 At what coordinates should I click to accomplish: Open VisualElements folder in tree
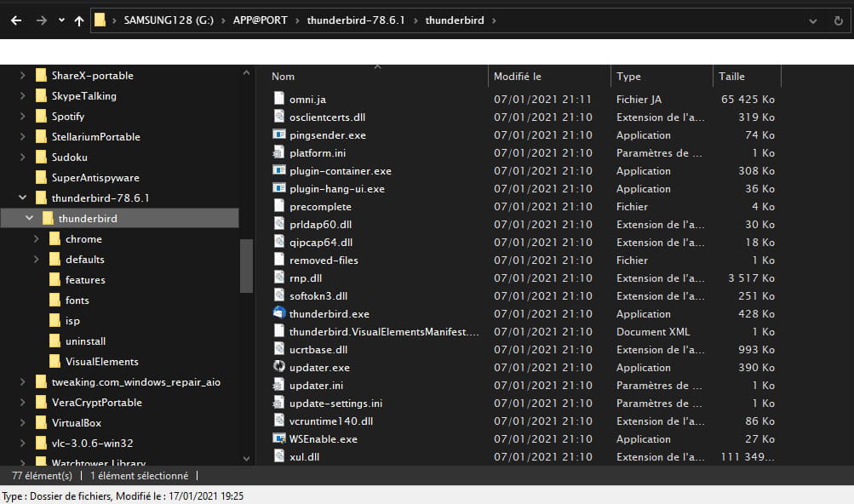pyautogui.click(x=102, y=361)
